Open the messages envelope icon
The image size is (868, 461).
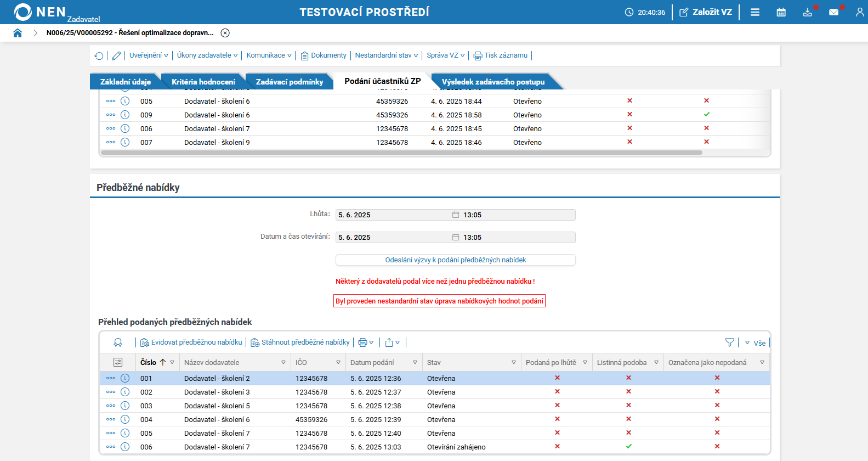click(x=833, y=12)
